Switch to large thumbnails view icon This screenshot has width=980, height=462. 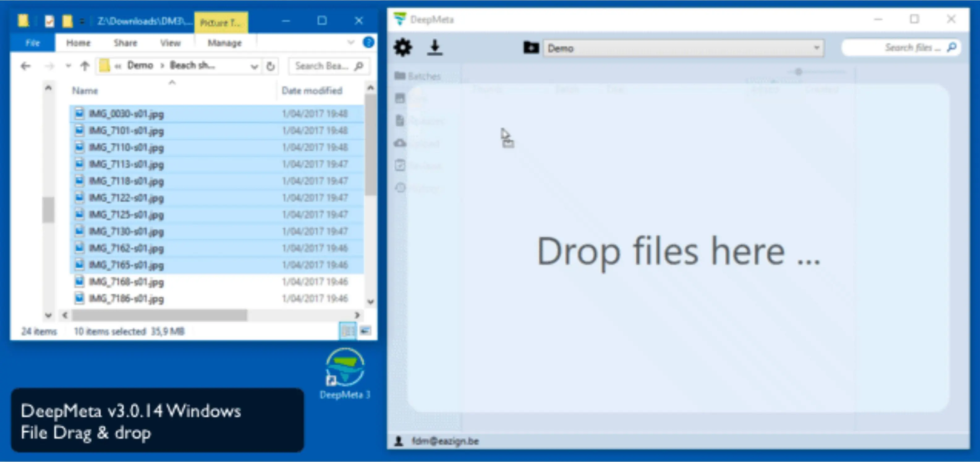(365, 331)
